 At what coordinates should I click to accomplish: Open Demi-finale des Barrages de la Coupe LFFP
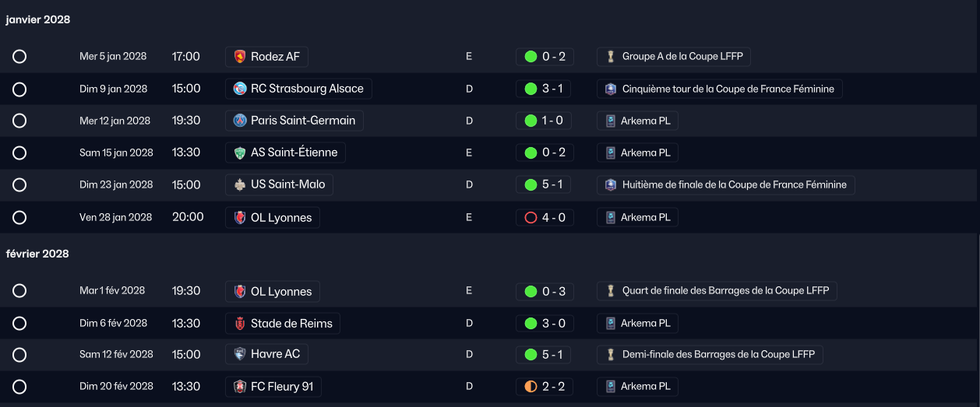710,354
